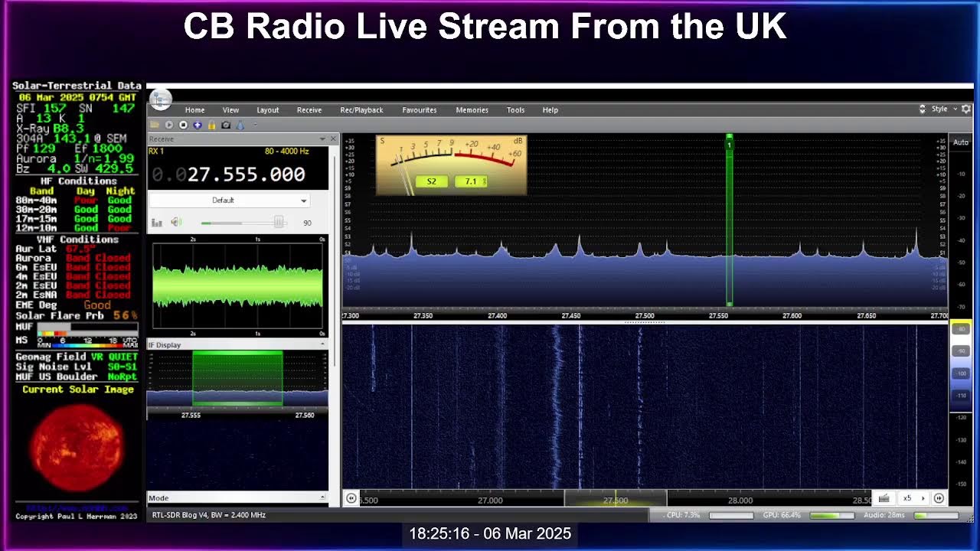Image resolution: width=980 pixels, height=551 pixels.
Task: Toggle ribbon collapse up-down arrows icon
Action: click(x=923, y=109)
